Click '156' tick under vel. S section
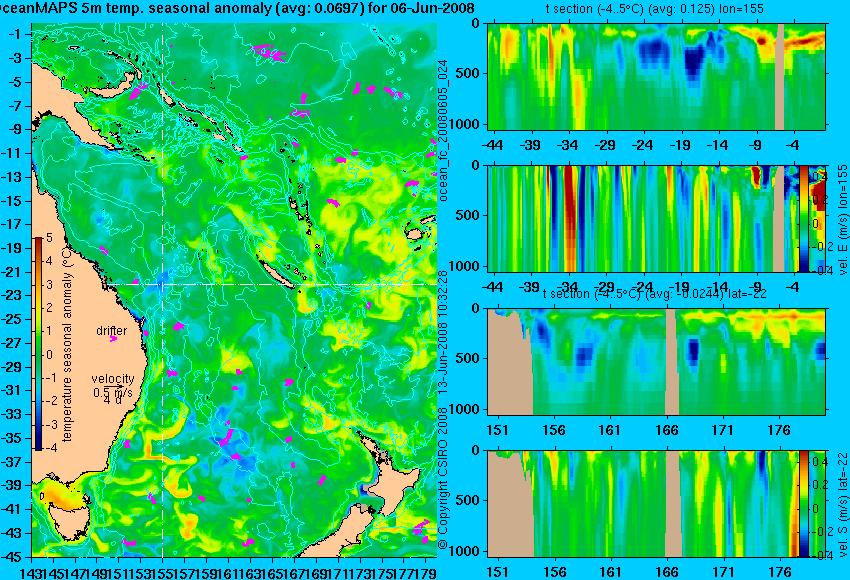Viewport: 850px width, 580px height. pyautogui.click(x=553, y=572)
